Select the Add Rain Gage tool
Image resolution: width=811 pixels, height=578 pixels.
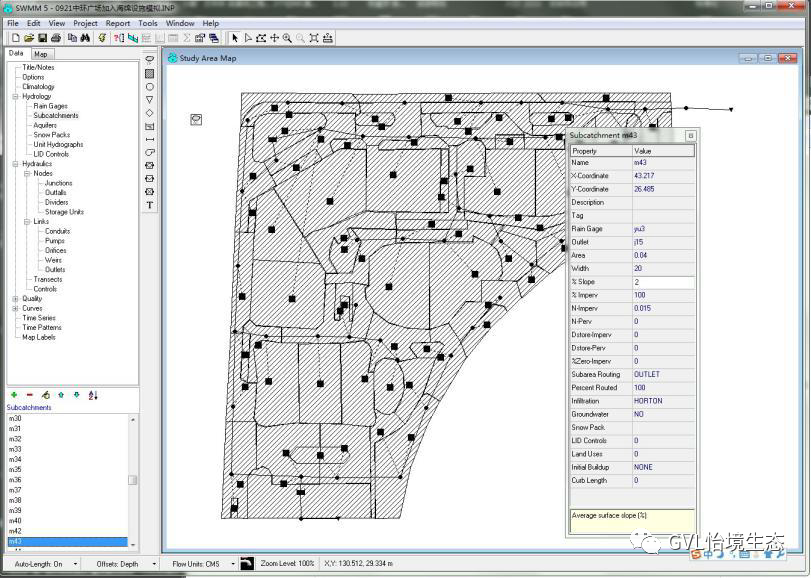pyautogui.click(x=150, y=60)
